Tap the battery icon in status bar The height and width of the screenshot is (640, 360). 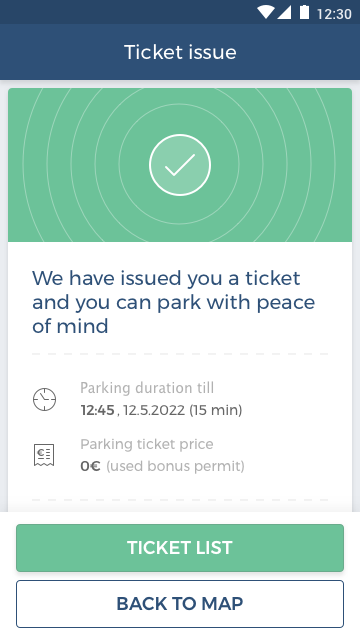(304, 12)
